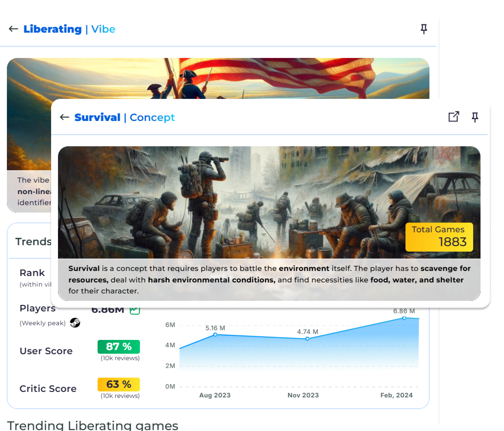The width and height of the screenshot is (504, 431).
Task: Select the 6.86 M chart data point
Action: (x=404, y=318)
